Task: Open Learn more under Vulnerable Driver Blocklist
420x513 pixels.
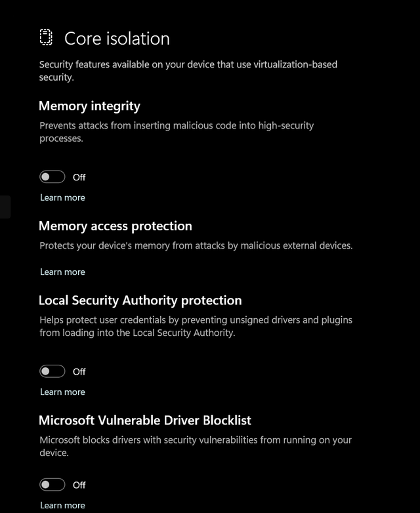Action: (x=62, y=505)
